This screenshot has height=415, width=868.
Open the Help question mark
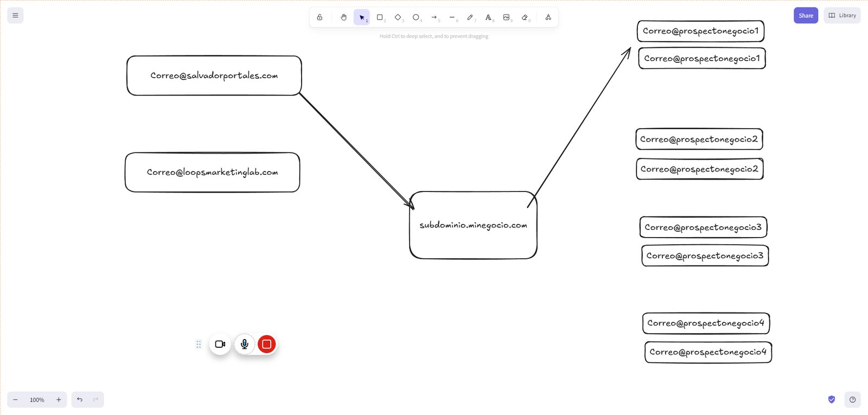(x=852, y=400)
